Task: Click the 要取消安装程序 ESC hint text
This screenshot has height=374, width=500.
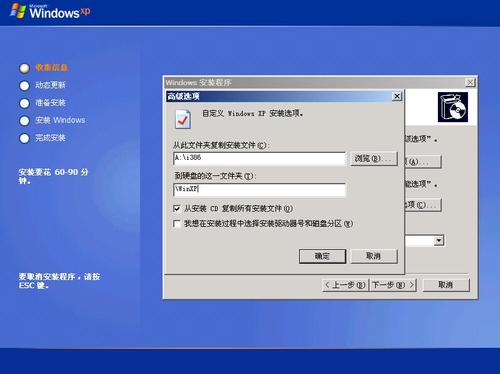Action: click(59, 281)
